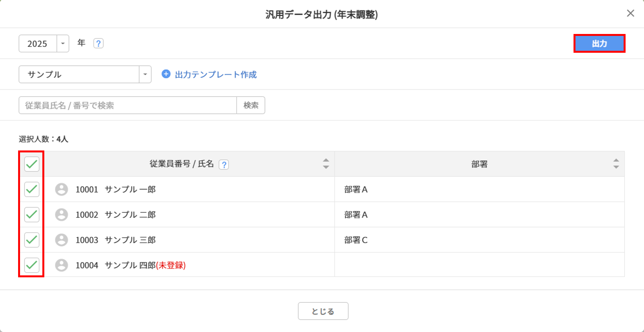Uncheck employee 10003 サンプル 三郎

pyautogui.click(x=32, y=240)
